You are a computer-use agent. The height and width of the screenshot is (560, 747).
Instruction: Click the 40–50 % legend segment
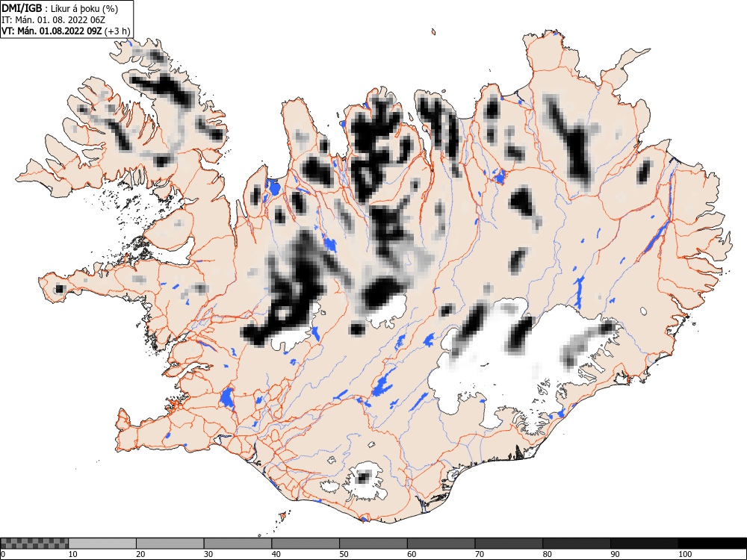tap(306, 544)
